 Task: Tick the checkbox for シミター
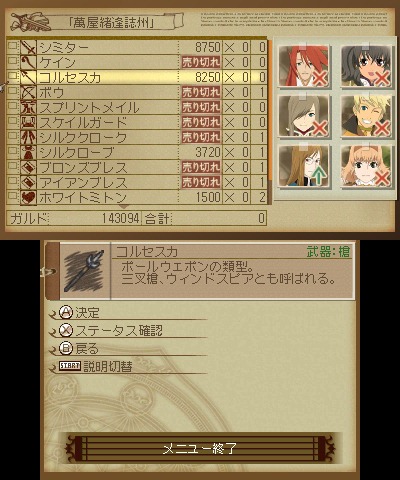(x=13, y=46)
